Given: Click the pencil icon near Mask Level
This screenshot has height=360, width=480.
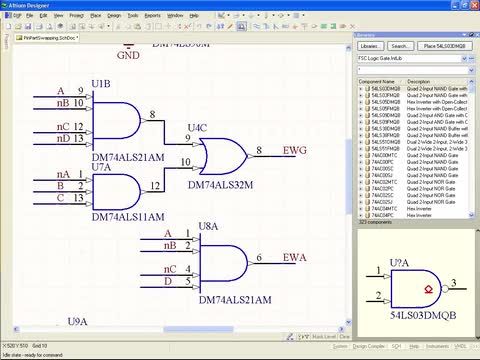Looking at the screenshot, I should (290, 337).
